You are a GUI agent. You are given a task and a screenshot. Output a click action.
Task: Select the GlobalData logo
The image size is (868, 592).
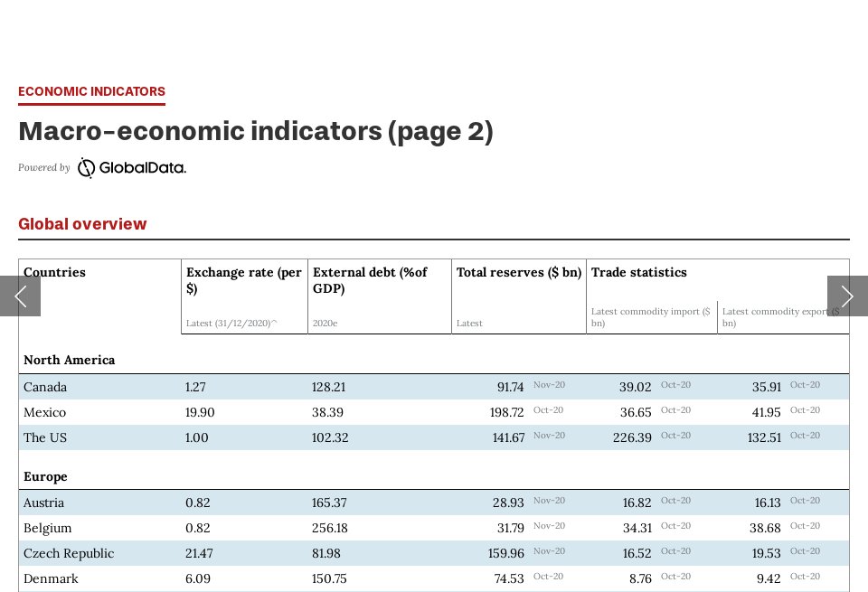131,168
